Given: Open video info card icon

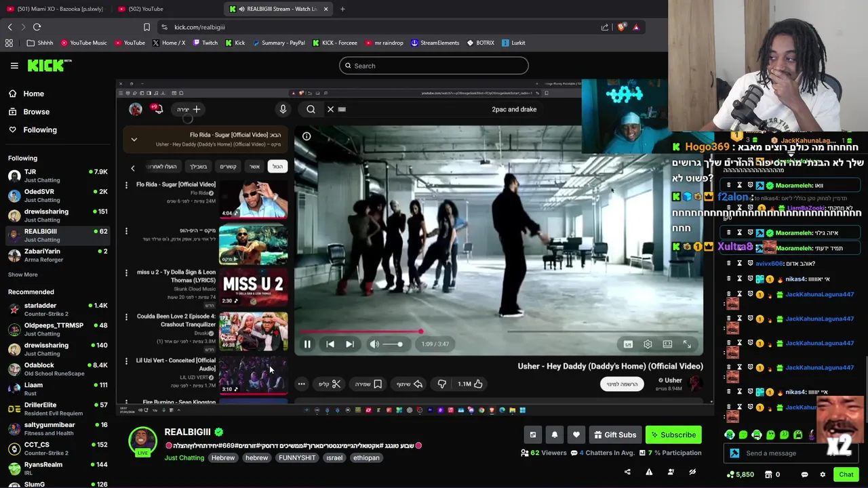Looking at the screenshot, I should click(307, 136).
